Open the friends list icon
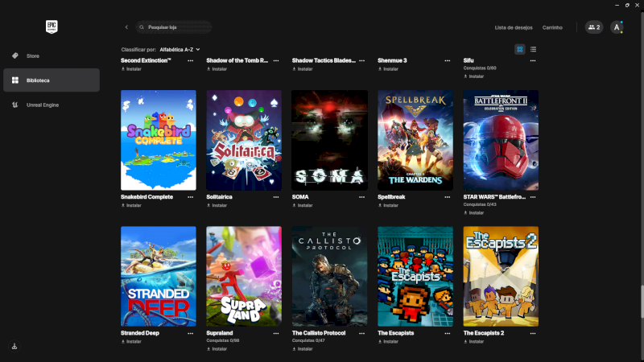The height and width of the screenshot is (362, 644). pos(593,27)
